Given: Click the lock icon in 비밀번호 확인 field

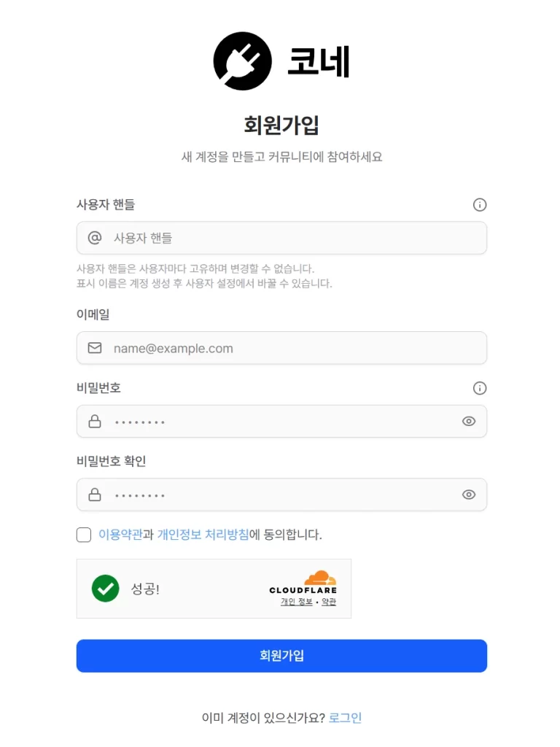Looking at the screenshot, I should click(95, 495).
